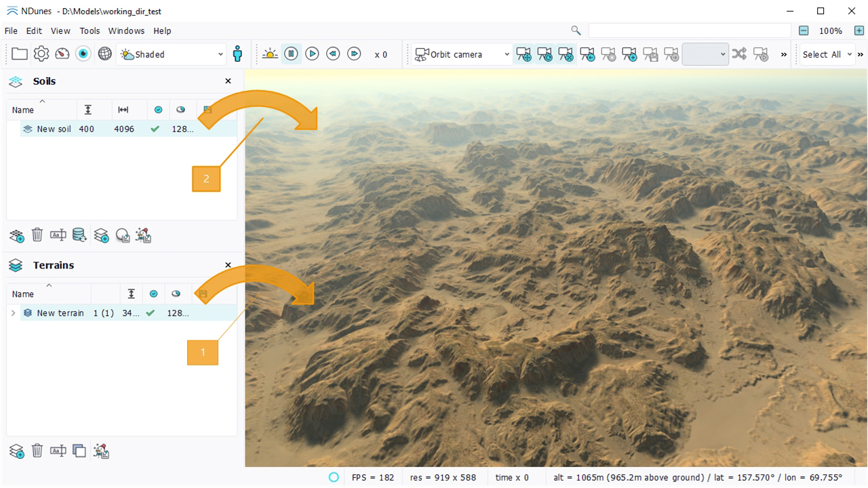Click the globe icon in toolbar
Screen dimensions: 868x488
click(x=104, y=54)
